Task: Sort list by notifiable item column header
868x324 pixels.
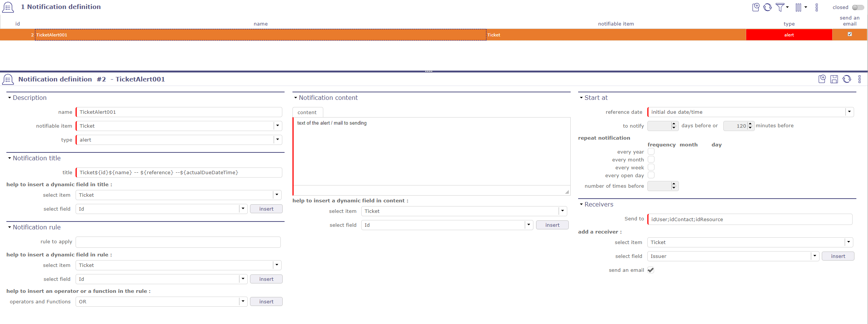Action: click(x=616, y=24)
